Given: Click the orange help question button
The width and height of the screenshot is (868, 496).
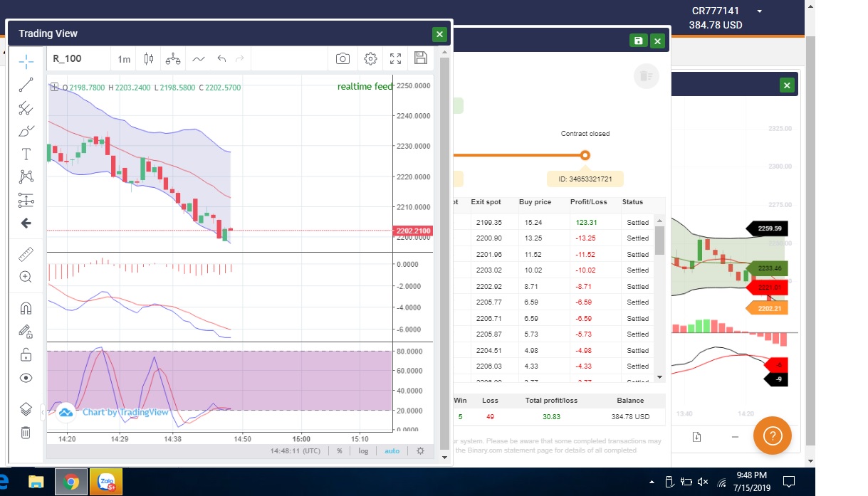Looking at the screenshot, I should [772, 435].
